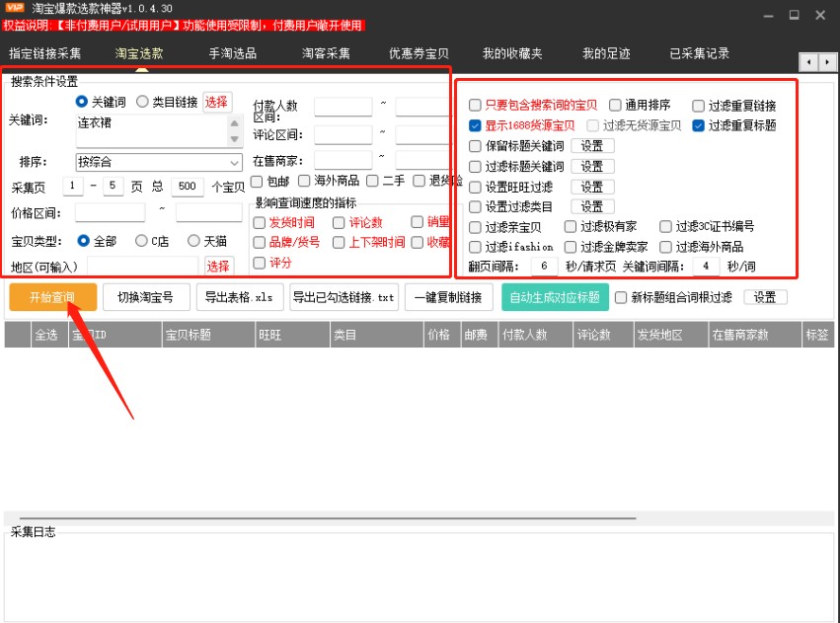Click the 切换淘宝号 button
The height and width of the screenshot is (623, 840).
pyautogui.click(x=146, y=297)
